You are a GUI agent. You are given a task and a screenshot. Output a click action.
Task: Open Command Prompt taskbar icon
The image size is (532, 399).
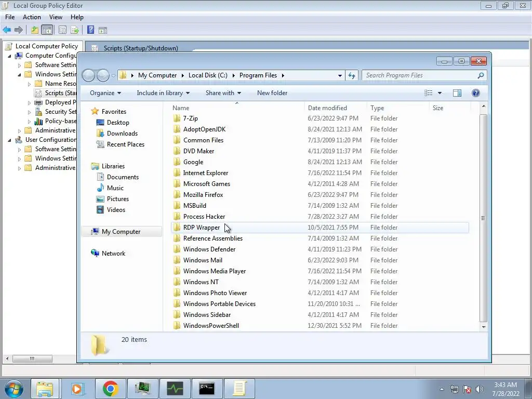tap(207, 389)
